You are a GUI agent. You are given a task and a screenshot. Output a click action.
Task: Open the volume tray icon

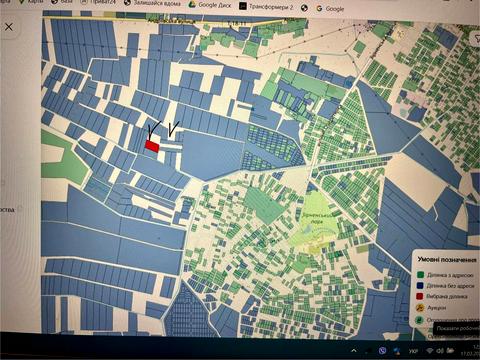coord(440,351)
